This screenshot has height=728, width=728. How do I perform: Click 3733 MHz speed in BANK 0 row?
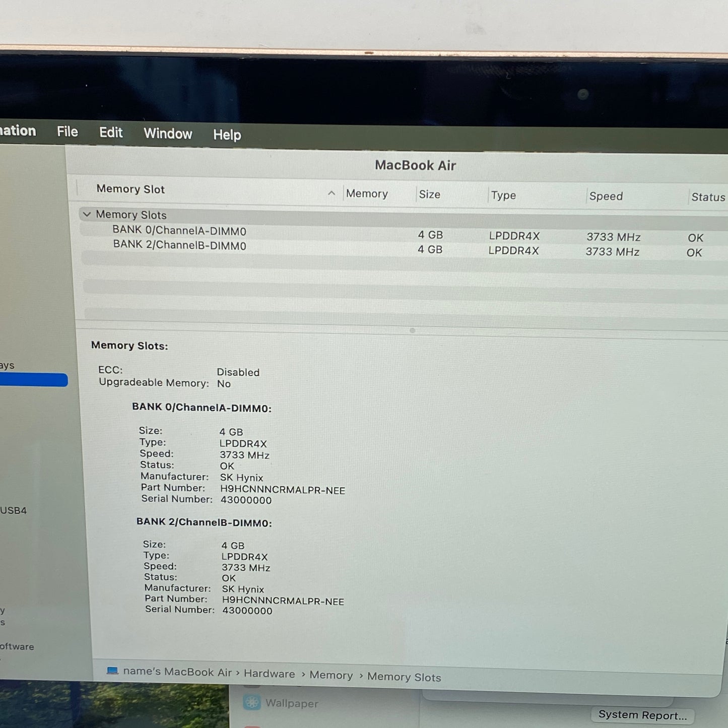[x=614, y=237]
